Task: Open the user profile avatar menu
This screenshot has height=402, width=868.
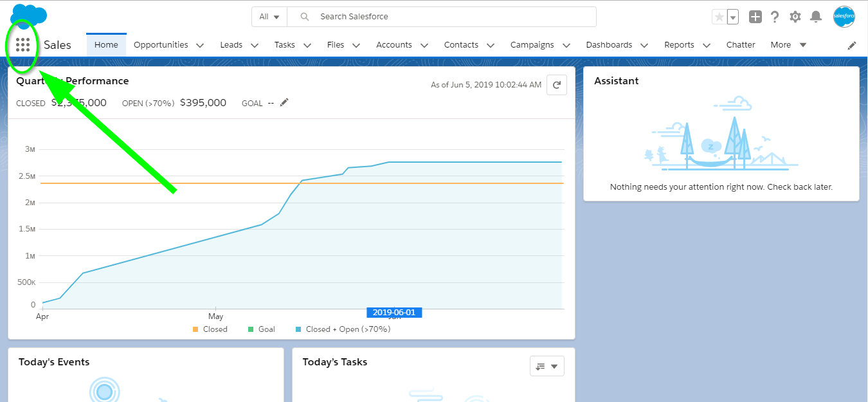Action: (x=844, y=17)
